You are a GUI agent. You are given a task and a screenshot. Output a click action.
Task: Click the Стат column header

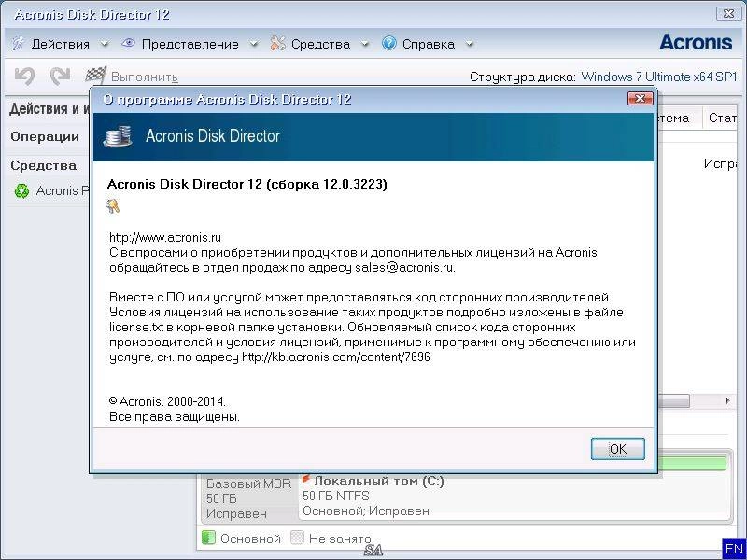pos(722,119)
